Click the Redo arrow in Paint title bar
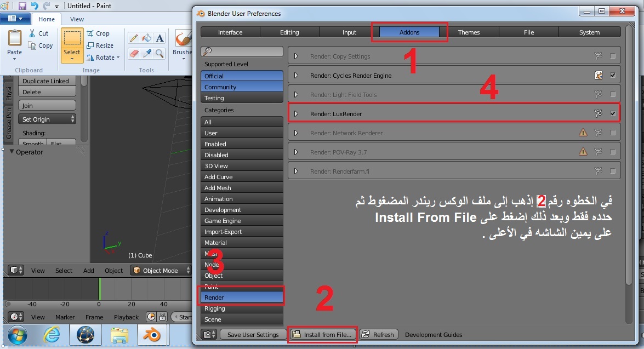This screenshot has height=349, width=644. (x=46, y=5)
